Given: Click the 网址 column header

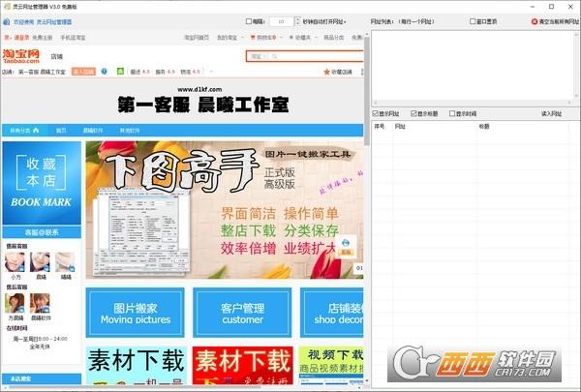Looking at the screenshot, I should (400, 127).
